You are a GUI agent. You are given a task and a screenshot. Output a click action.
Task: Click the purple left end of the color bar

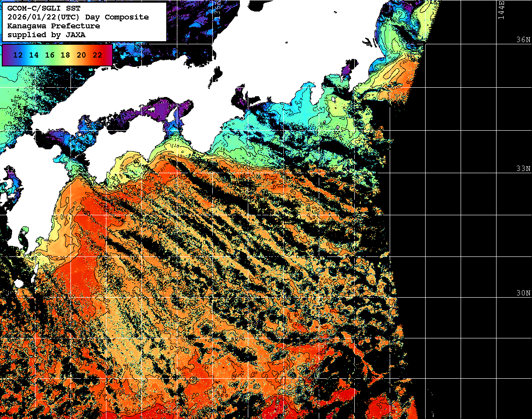[6, 55]
